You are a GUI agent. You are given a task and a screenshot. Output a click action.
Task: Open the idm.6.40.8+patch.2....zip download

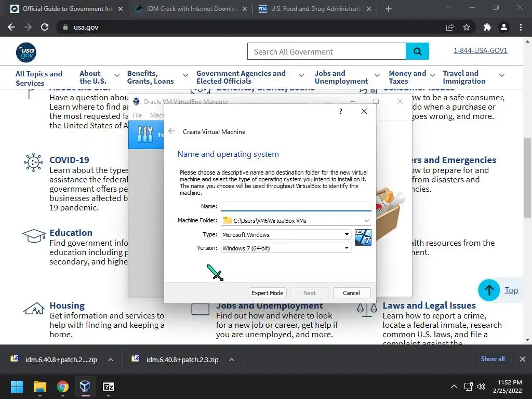pos(54,360)
